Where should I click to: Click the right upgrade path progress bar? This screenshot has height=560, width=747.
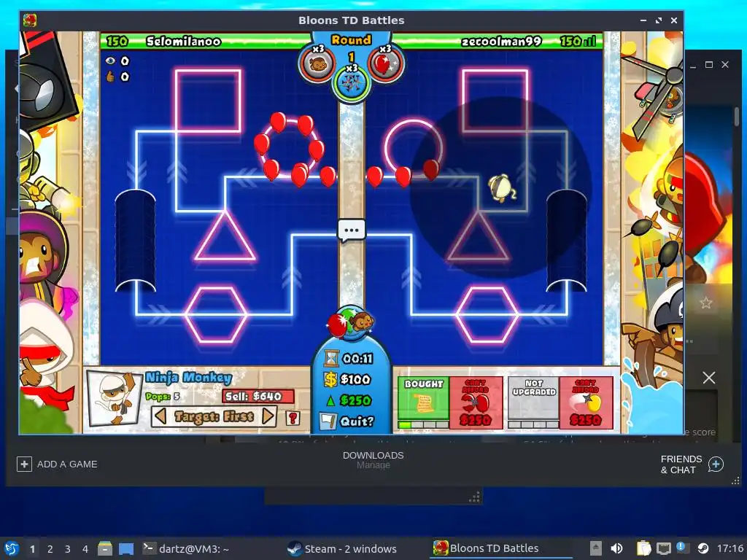tap(533, 425)
